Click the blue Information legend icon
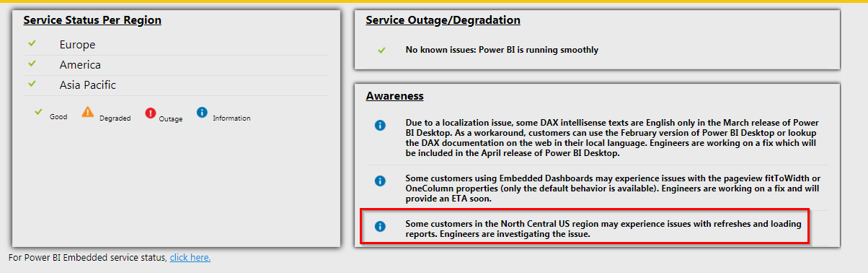This screenshot has height=273, width=868. click(202, 112)
